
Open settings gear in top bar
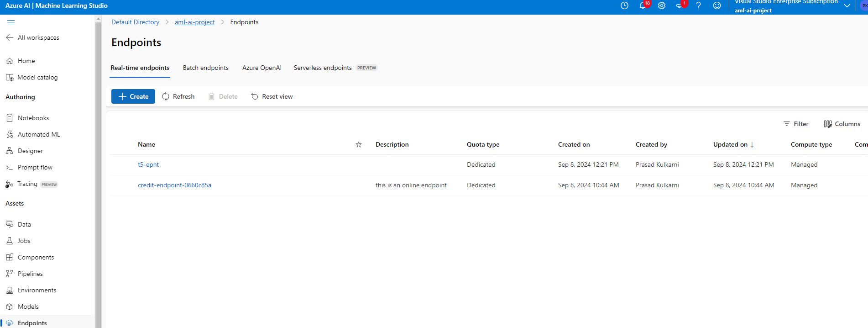pyautogui.click(x=662, y=5)
